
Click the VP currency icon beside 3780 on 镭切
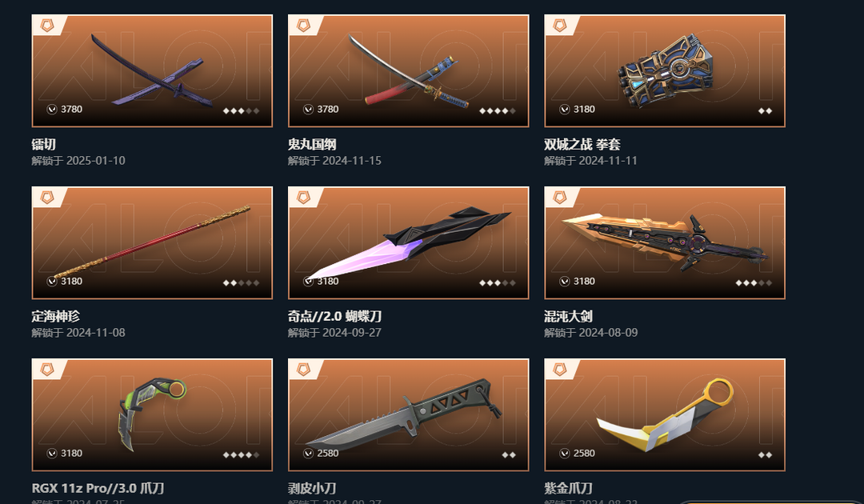tap(52, 109)
